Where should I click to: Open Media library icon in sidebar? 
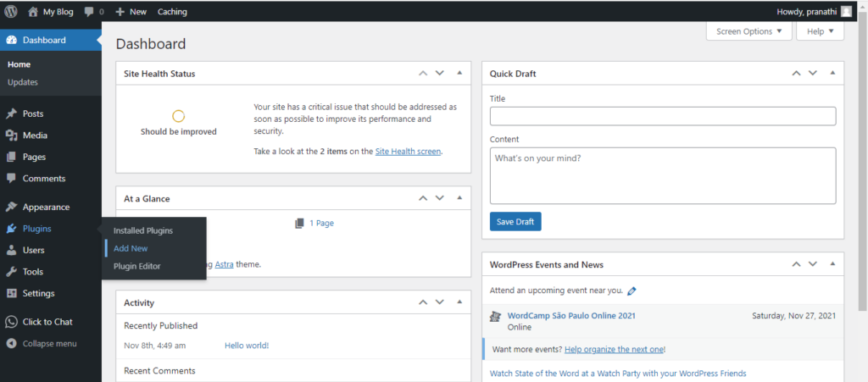click(11, 136)
